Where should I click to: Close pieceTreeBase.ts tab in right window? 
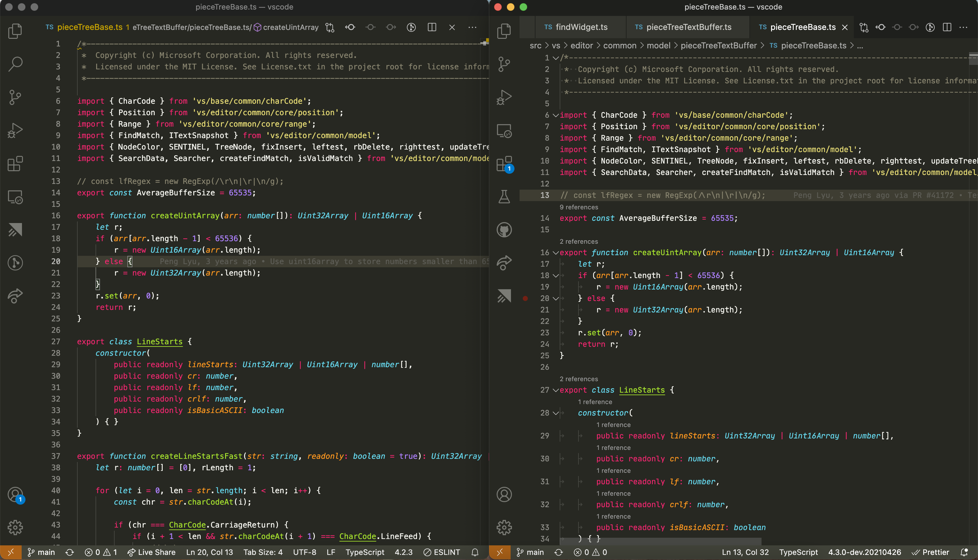click(x=845, y=27)
